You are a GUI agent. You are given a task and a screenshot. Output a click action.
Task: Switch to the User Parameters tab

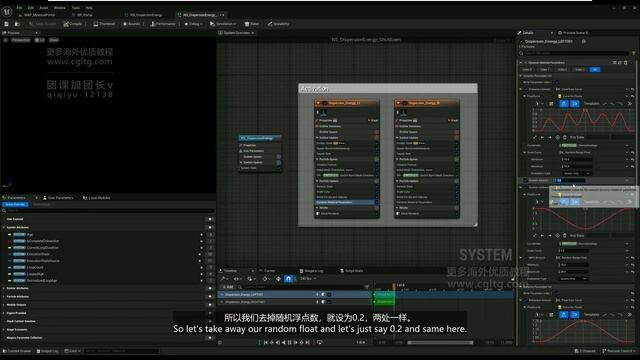click(58, 198)
